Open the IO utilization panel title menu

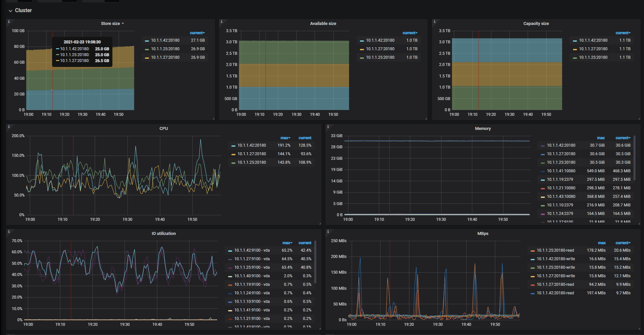click(164, 234)
